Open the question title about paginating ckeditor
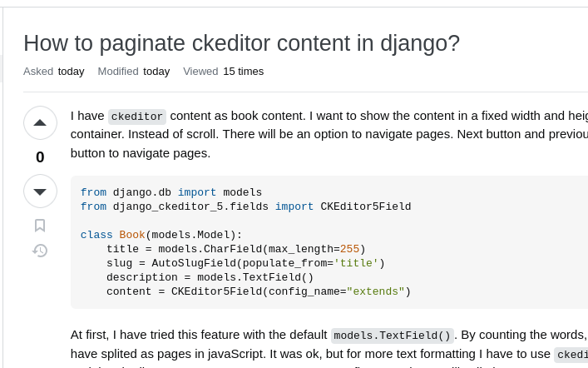 pyautogui.click(x=241, y=43)
